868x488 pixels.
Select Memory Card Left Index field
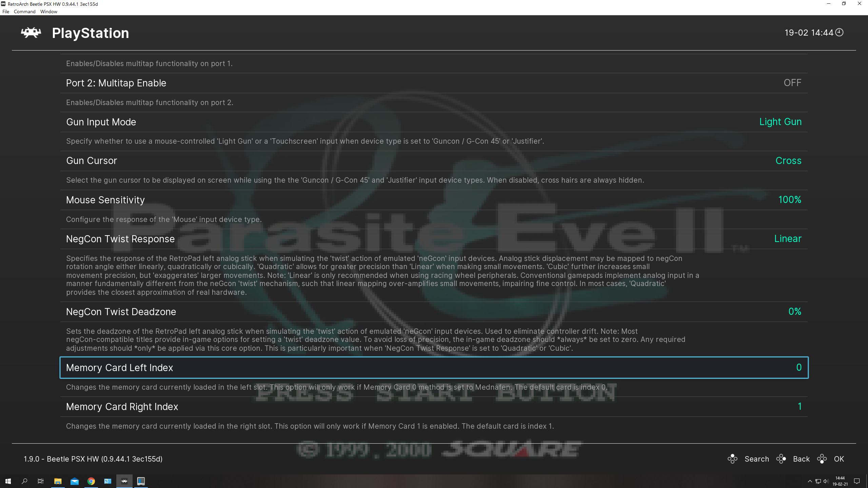click(434, 368)
